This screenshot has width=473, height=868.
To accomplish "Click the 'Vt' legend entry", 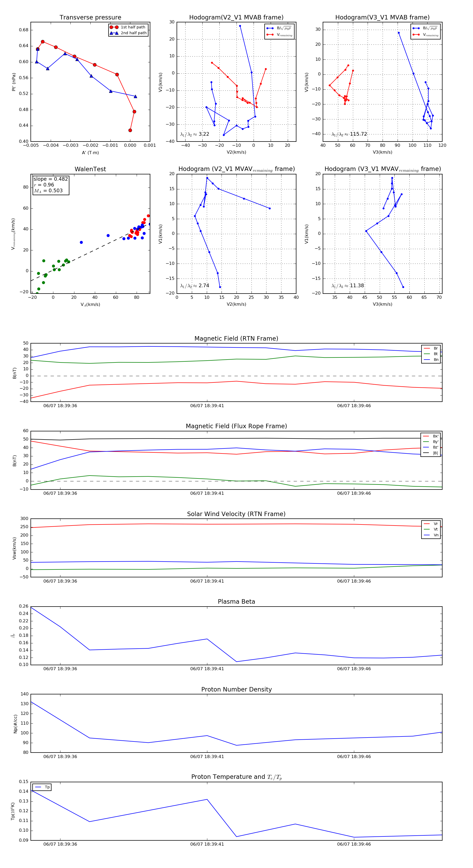I will point(431,529).
